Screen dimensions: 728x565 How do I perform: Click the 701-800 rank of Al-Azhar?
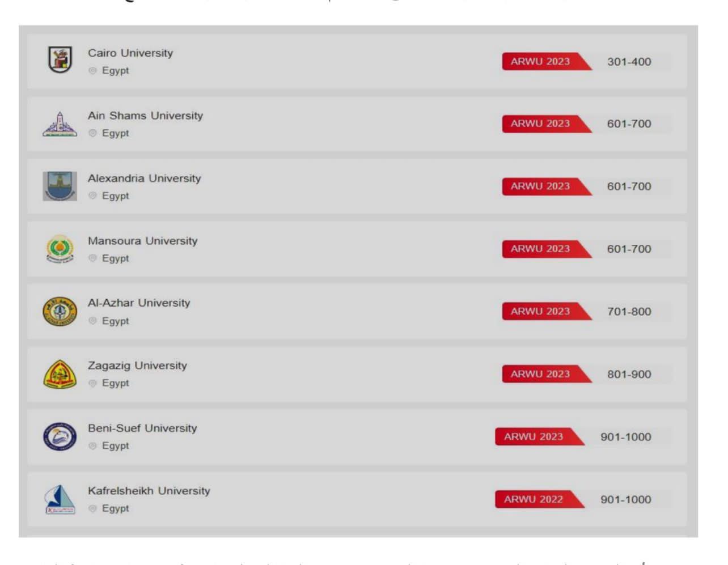tap(629, 312)
